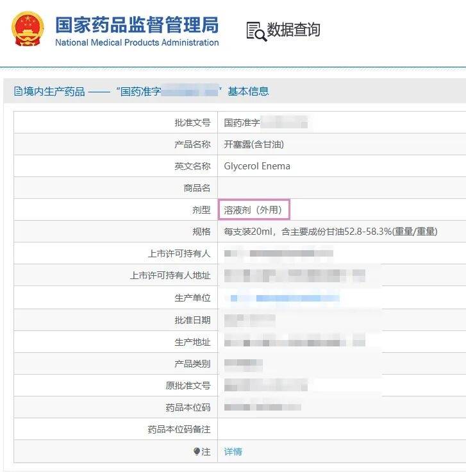Click the national emblem logo
466x476 pixels.
28,30
